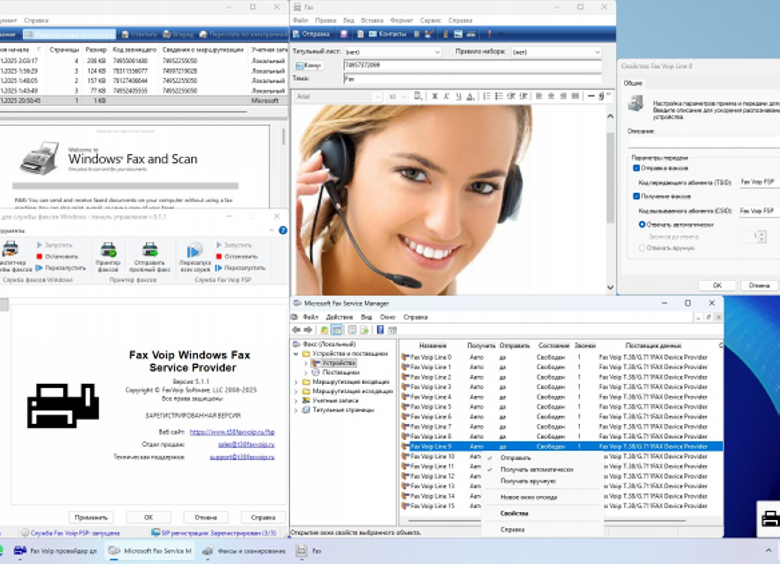Click blue help book icon in Manager toolbar

380,330
